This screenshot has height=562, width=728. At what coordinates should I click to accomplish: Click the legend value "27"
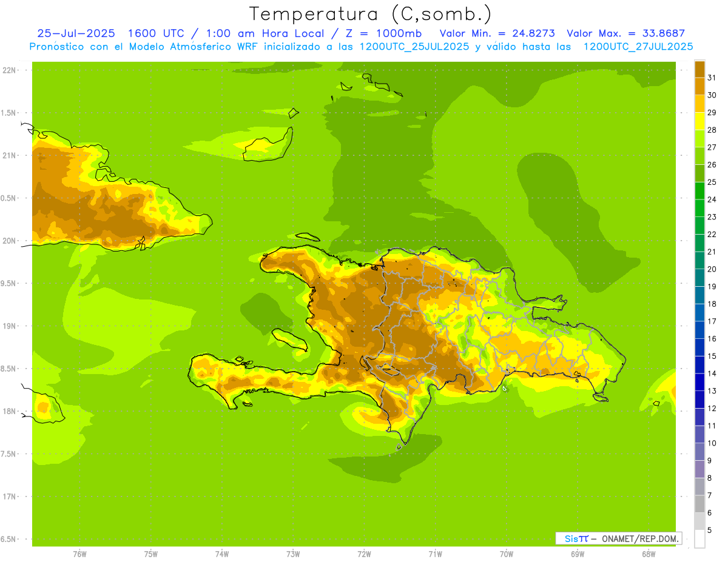coord(712,147)
